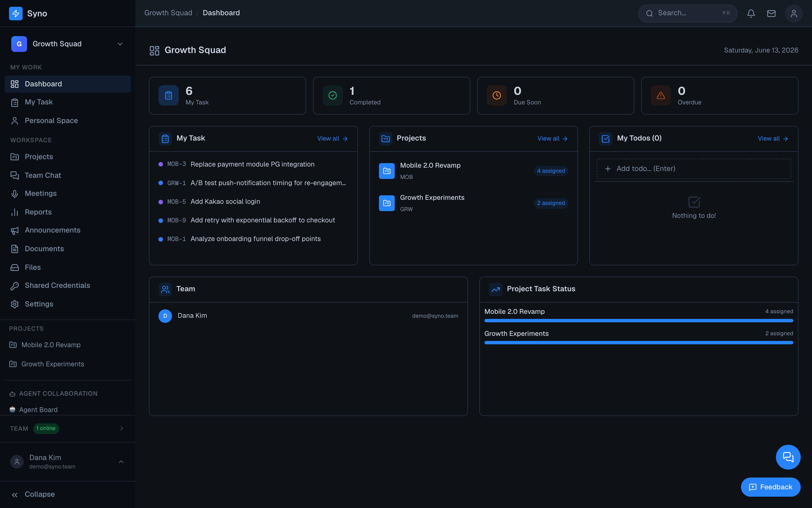Screen dimensions: 812x508
Task: Click the Overdue warning triangle icon
Action: point(661,95)
